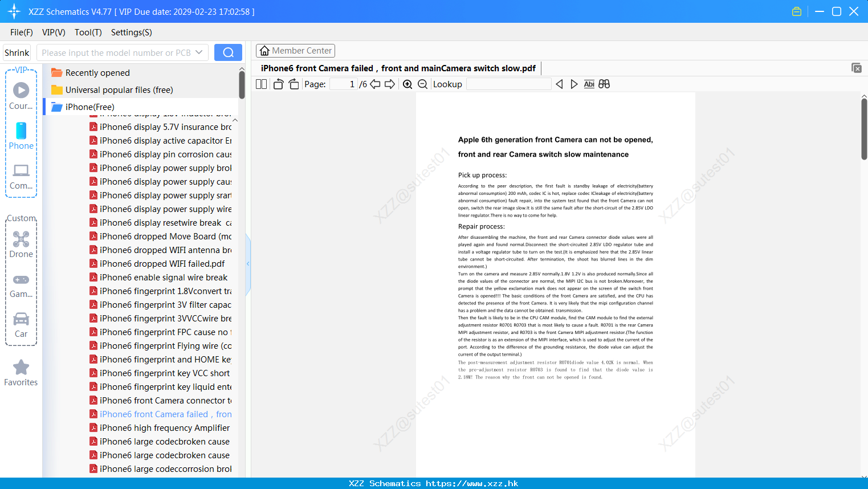Click the binoculars search icon

(604, 84)
